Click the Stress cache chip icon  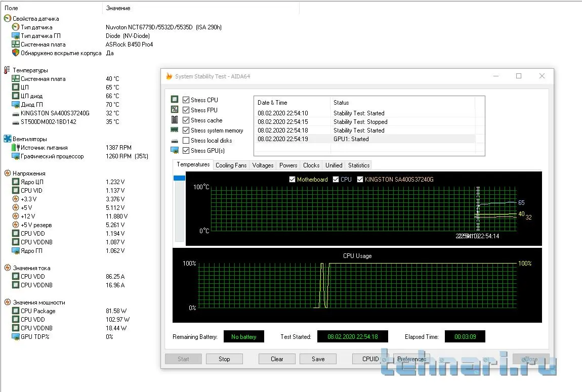[175, 120]
